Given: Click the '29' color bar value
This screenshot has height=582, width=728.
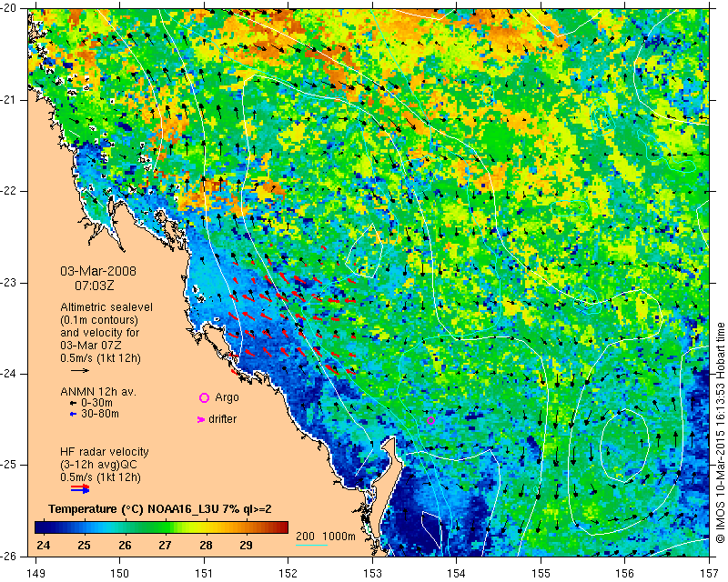Looking at the screenshot, I should pos(246,546).
